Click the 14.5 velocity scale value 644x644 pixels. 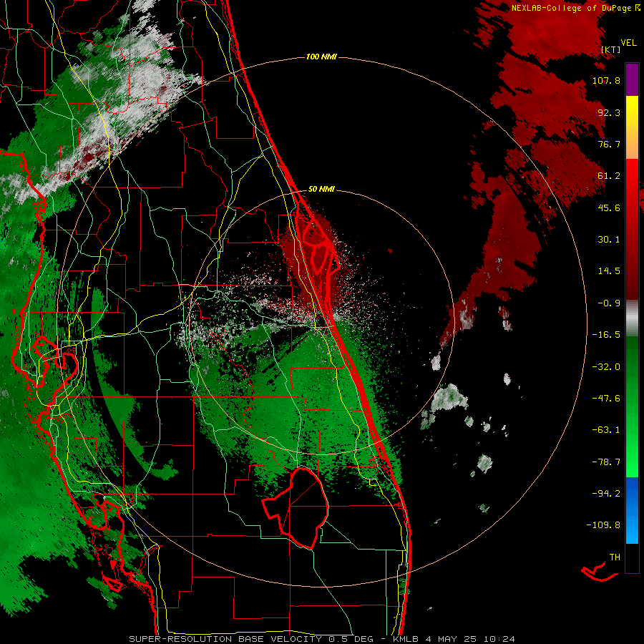tap(609, 271)
